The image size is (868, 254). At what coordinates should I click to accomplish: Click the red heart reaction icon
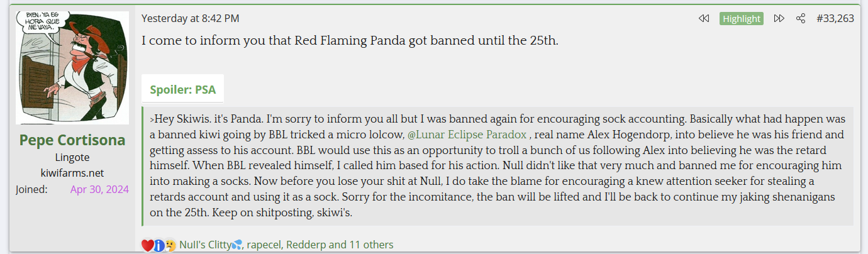pos(148,245)
